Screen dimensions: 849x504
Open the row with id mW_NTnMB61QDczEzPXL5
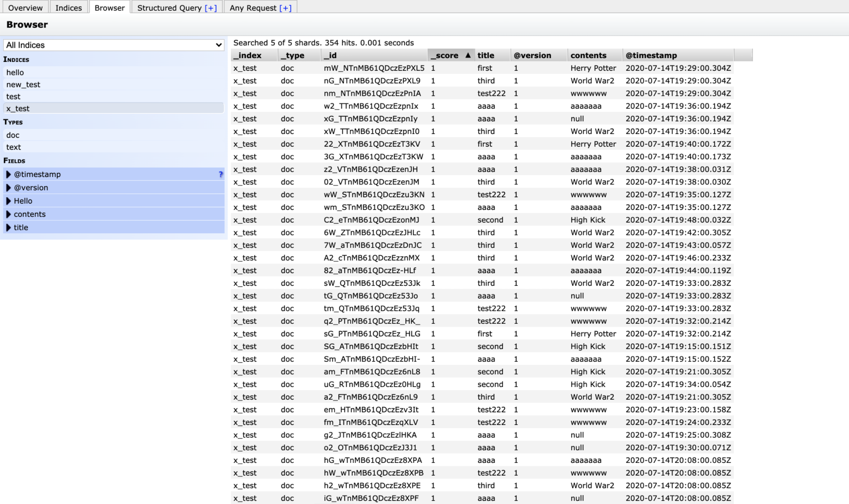tap(374, 68)
